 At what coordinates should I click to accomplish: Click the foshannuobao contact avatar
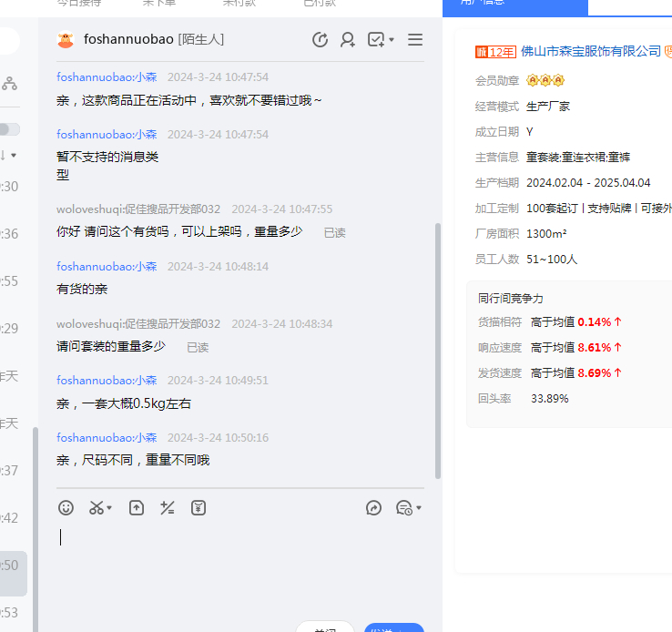pyautogui.click(x=66, y=40)
